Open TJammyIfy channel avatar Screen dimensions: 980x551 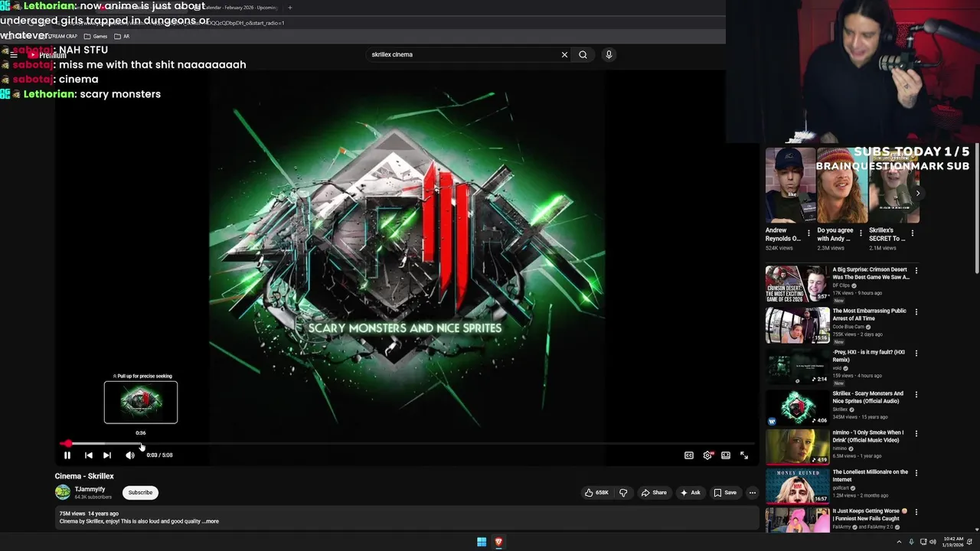[x=63, y=492]
